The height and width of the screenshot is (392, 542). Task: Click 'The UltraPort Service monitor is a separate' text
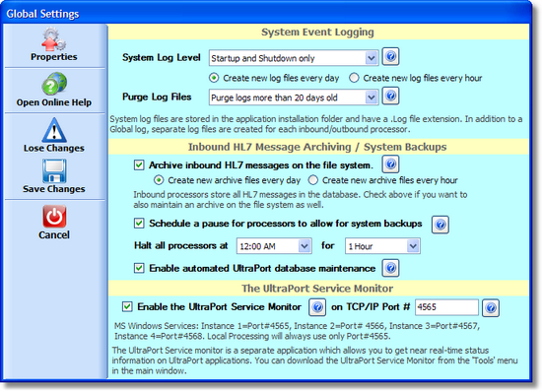(x=314, y=360)
